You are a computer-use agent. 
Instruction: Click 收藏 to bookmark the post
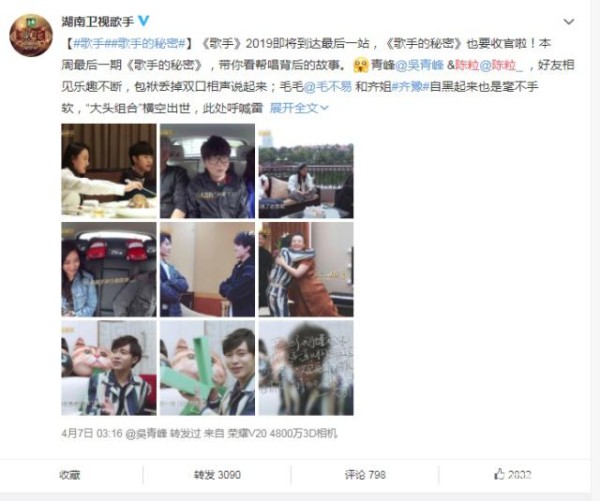pos(70,475)
